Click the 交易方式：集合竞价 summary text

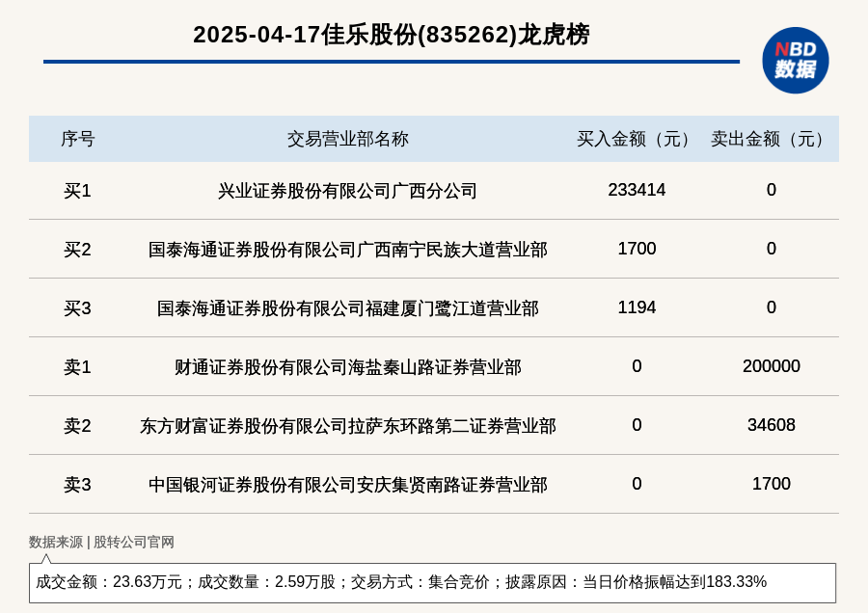pyautogui.click(x=420, y=581)
